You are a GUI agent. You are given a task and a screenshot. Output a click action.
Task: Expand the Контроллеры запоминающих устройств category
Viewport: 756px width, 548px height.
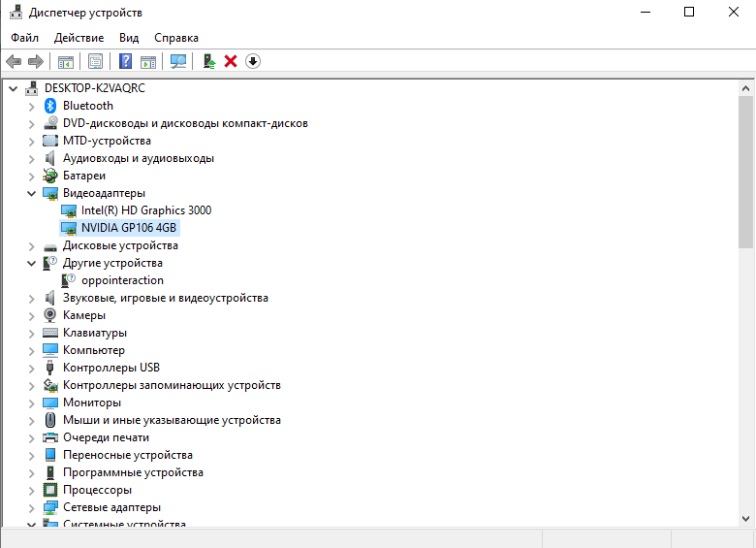31,386
